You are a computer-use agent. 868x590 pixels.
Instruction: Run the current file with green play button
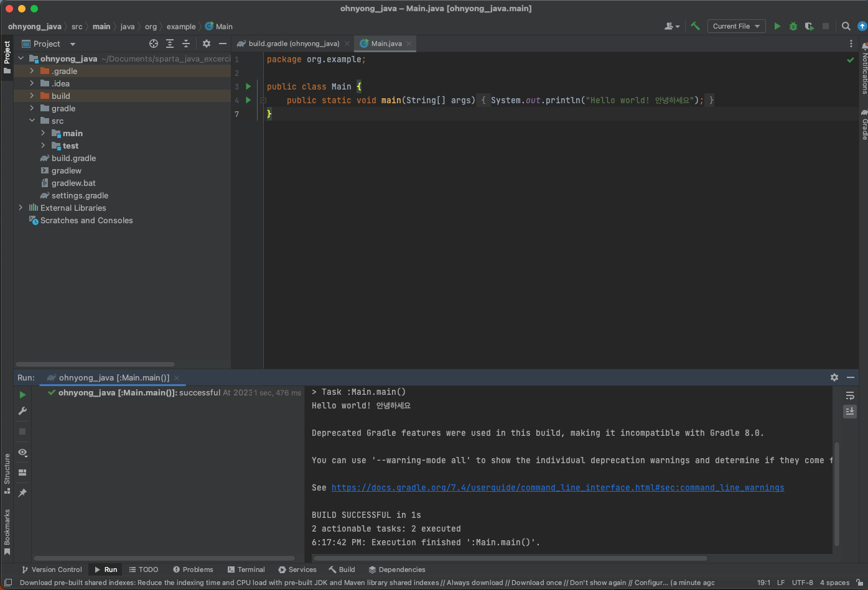[777, 26]
